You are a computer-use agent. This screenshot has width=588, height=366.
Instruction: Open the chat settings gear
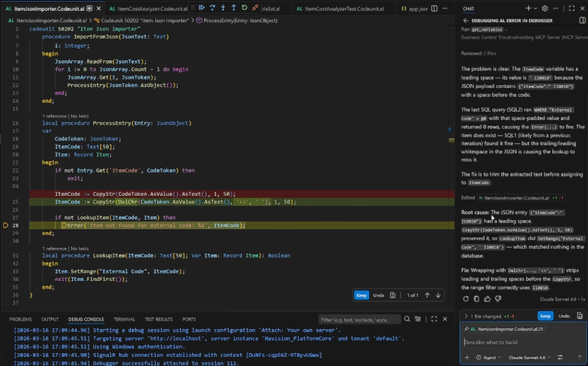545,8
